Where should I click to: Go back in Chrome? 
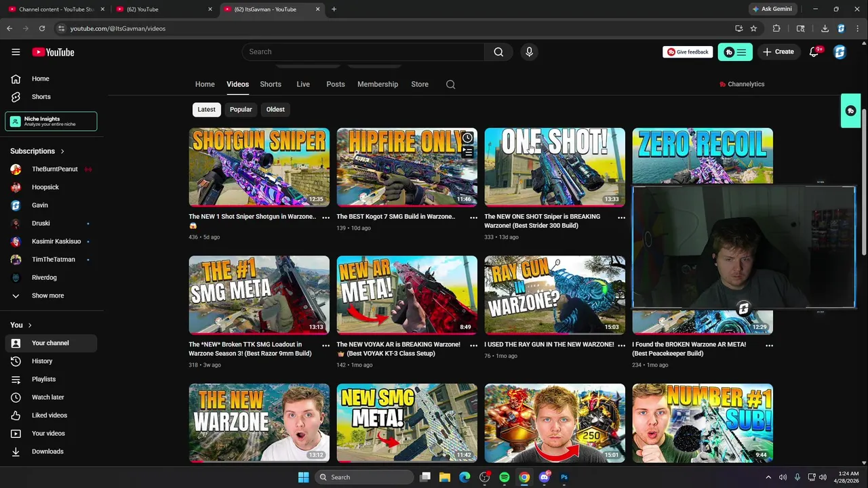pos(9,28)
